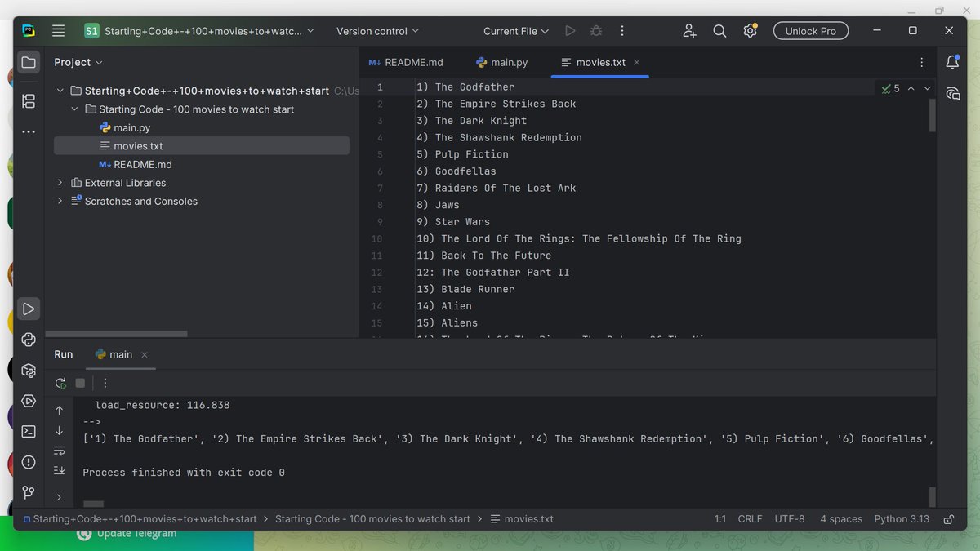Screen dimensions: 980x551
Task: Open more tool windows ellipsis
Action: tap(29, 131)
